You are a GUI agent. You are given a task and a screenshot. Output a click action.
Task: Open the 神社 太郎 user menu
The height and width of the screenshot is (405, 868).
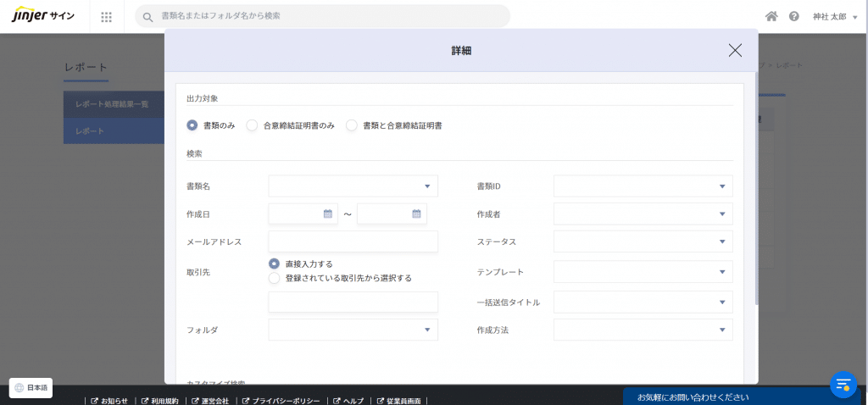pos(835,16)
